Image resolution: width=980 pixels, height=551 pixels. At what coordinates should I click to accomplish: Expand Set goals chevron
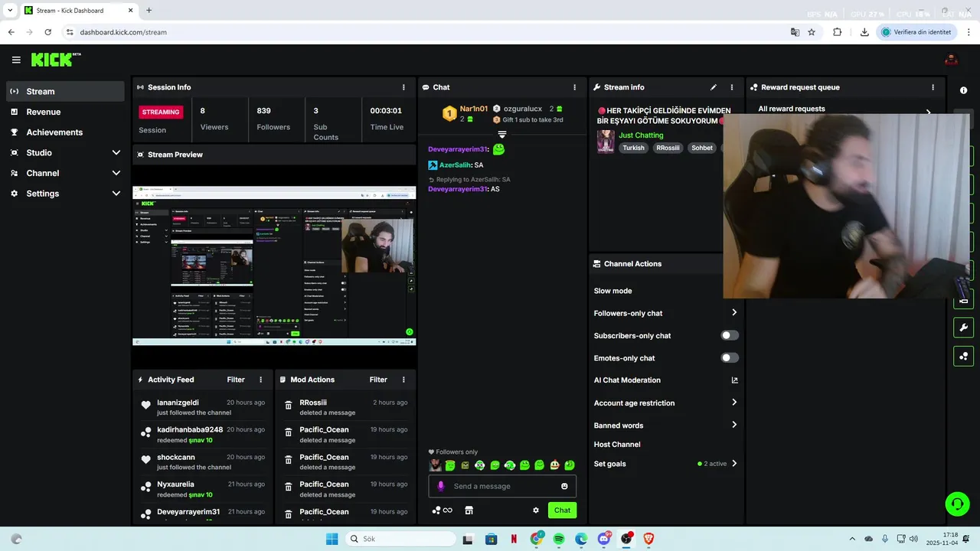pos(734,464)
